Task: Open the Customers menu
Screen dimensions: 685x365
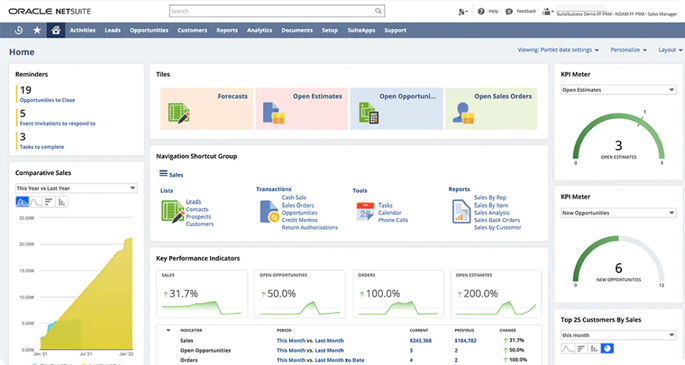Action: (192, 30)
